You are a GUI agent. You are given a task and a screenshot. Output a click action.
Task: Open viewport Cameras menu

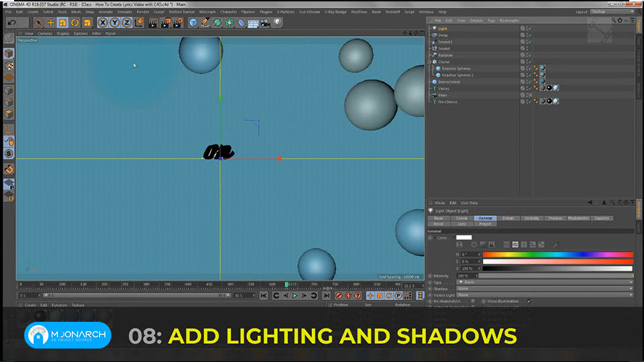pos(45,34)
